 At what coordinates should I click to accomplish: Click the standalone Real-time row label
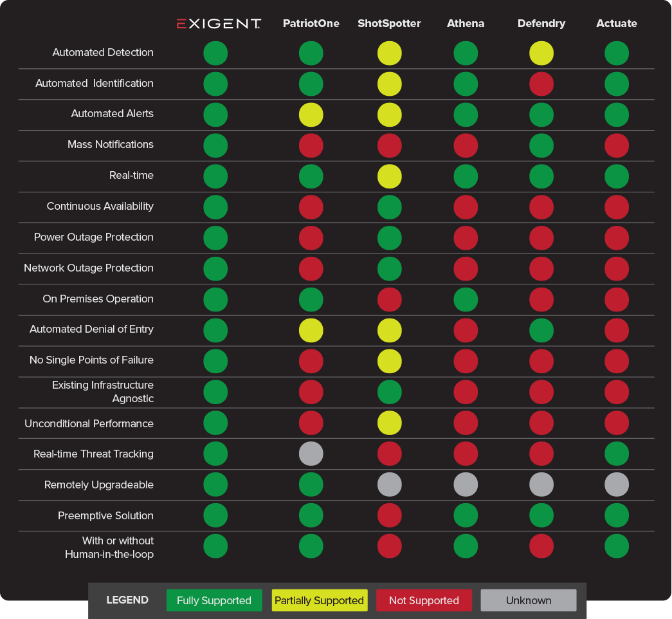(x=131, y=176)
